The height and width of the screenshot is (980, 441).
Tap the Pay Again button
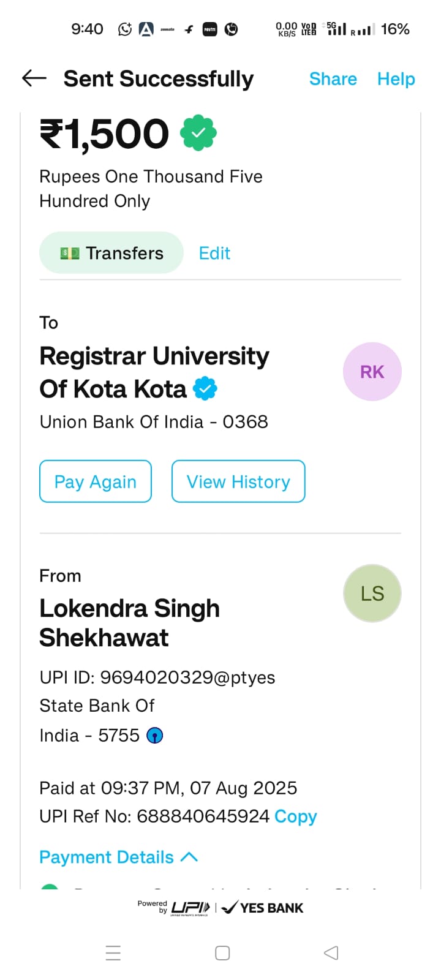96,481
